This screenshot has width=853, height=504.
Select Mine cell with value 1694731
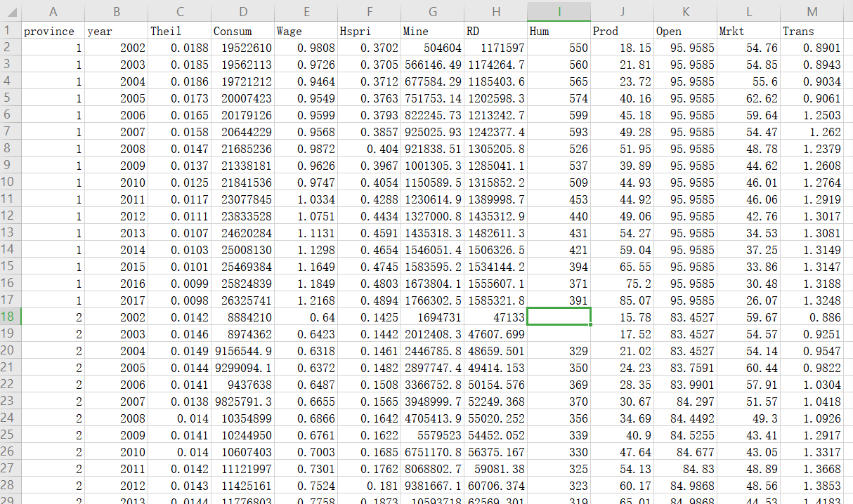(433, 317)
